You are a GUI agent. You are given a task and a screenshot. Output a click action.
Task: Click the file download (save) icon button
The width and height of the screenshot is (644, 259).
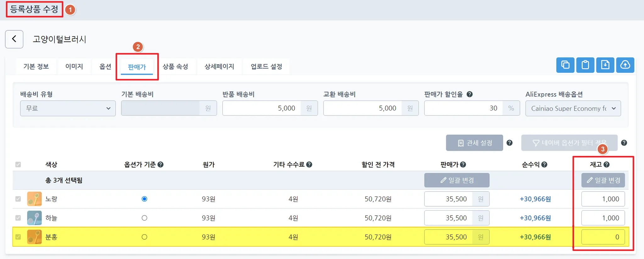(605, 65)
